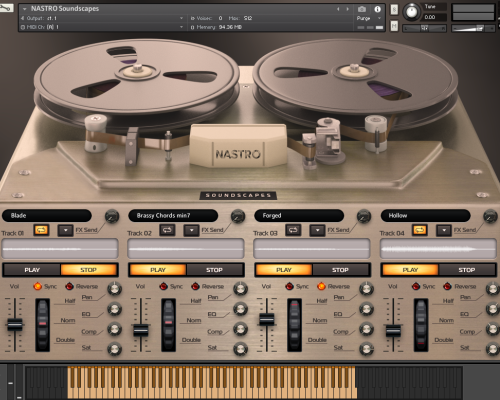Collapse NASTRO Soundscapes instrument header arrow
Viewport: 500px width, 400px height.
tap(24, 9)
